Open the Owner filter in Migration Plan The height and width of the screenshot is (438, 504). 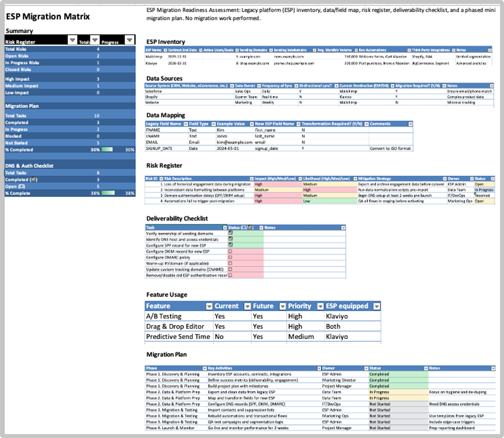(366, 368)
